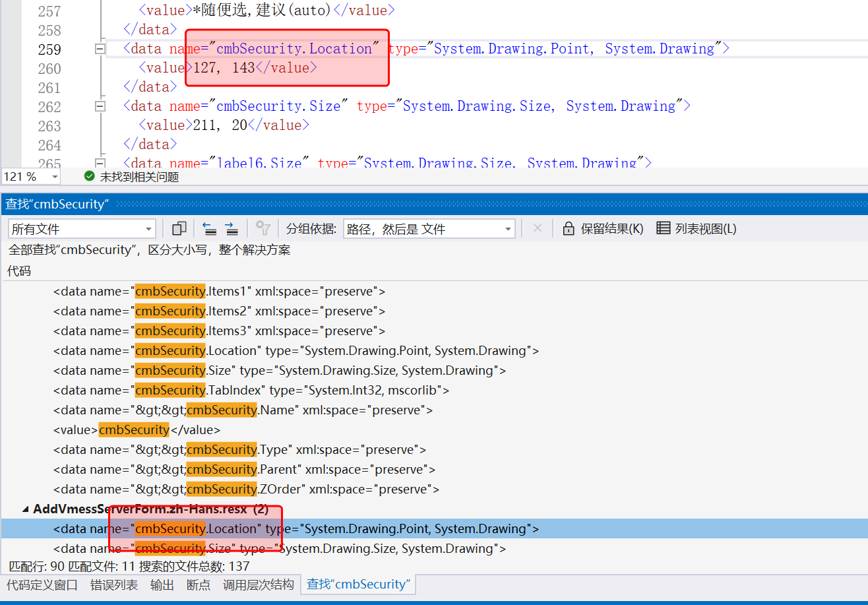Select cmbSecurity.Size result under zh-Hans.resx
Screen dimensions: 868x605
click(x=279, y=549)
